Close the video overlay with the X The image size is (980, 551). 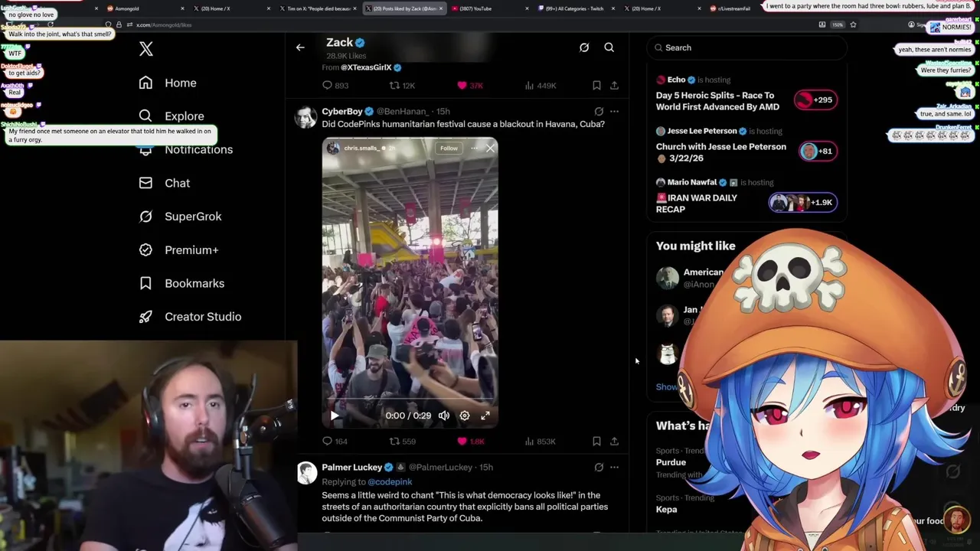[490, 148]
